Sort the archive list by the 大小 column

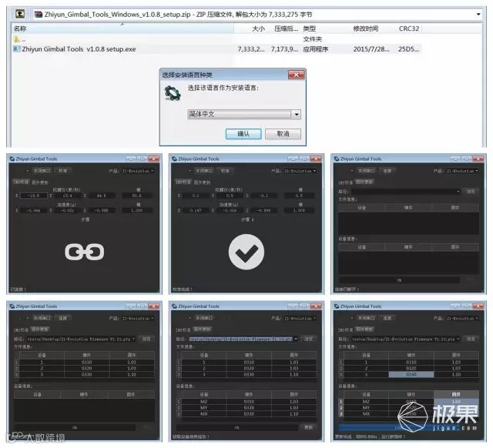pyautogui.click(x=259, y=28)
